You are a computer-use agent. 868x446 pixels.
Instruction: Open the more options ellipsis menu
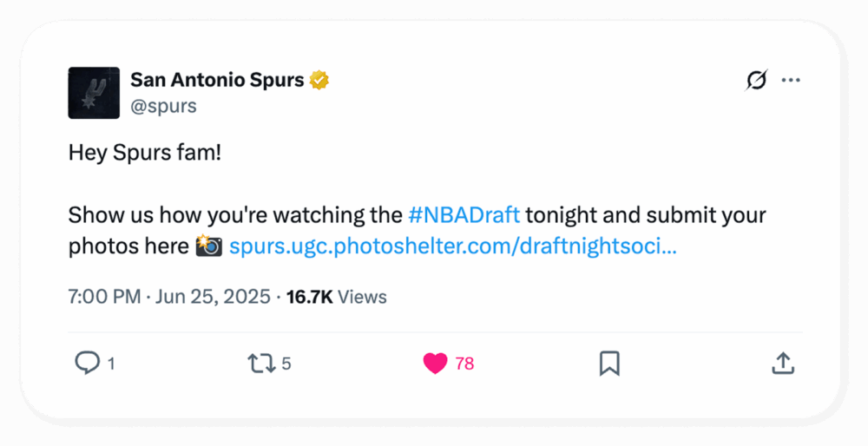click(x=790, y=81)
